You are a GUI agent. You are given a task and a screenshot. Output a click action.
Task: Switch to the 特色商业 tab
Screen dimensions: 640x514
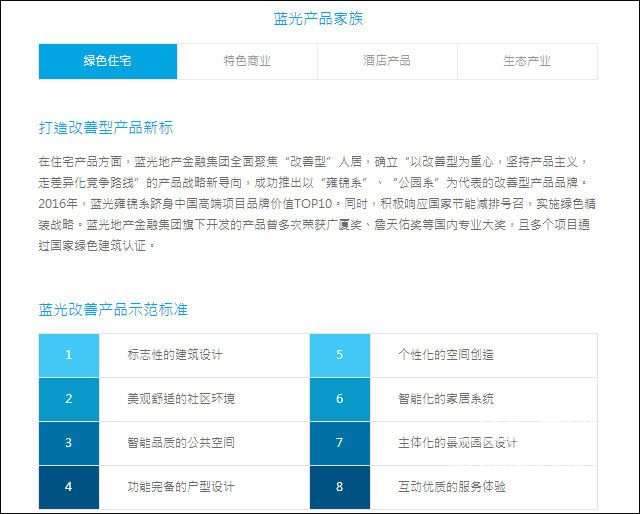pos(247,61)
